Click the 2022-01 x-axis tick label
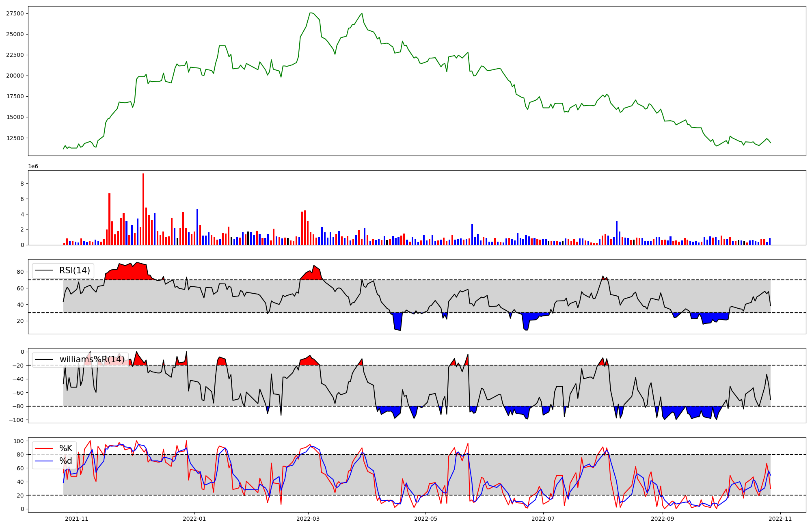This screenshot has width=812, height=528. 194,519
